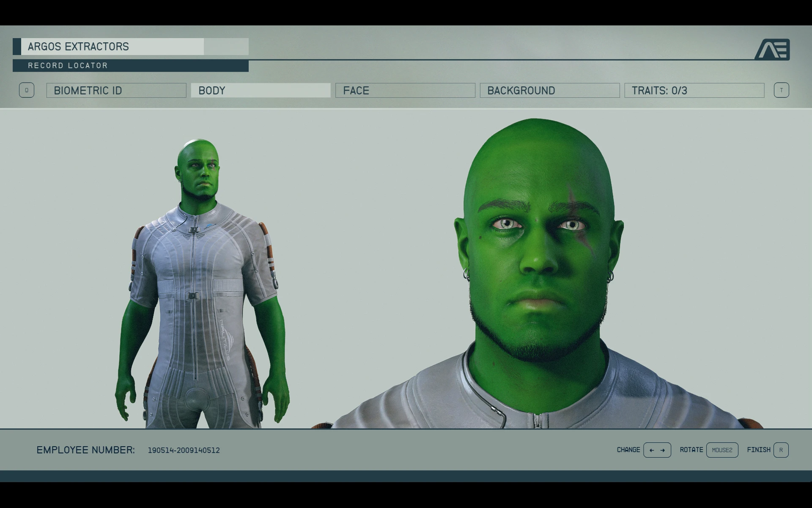Click the AE Argos Extractors logo
Image resolution: width=812 pixels, height=508 pixels.
click(772, 49)
